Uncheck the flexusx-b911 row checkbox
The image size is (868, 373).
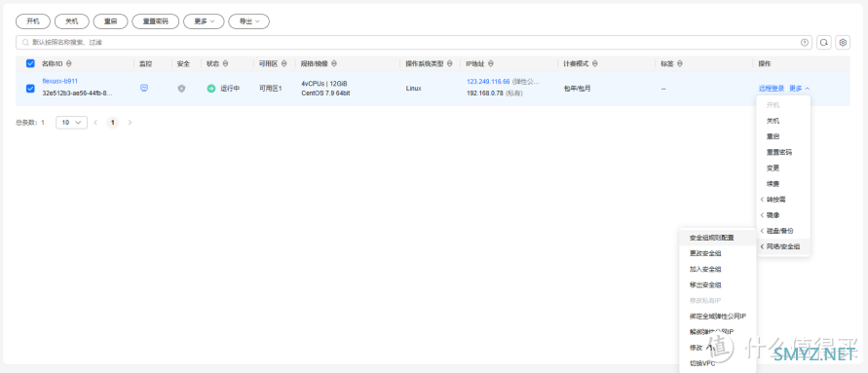30,89
